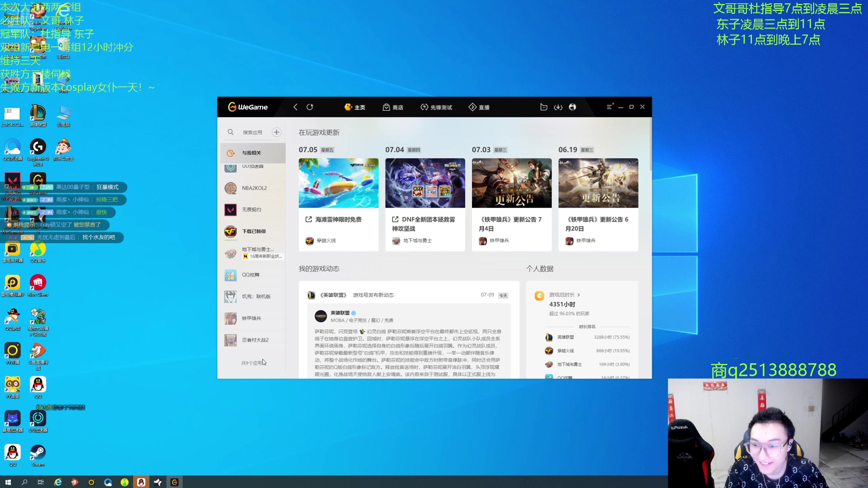Open Task View on the taskbar
The height and width of the screenshot is (488, 868).
(41, 482)
